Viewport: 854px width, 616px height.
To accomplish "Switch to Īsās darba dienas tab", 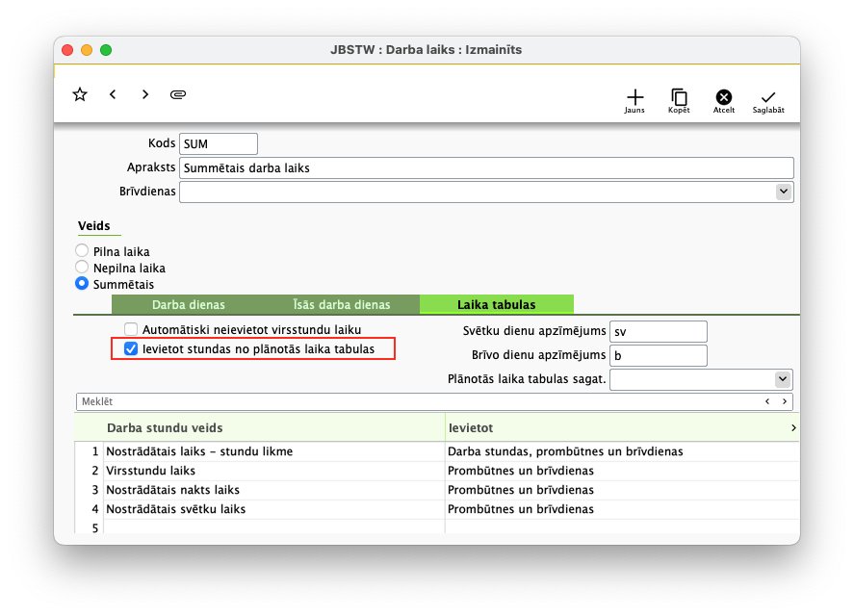I will [342, 304].
